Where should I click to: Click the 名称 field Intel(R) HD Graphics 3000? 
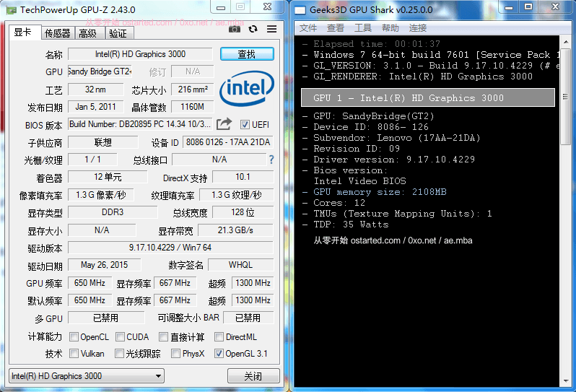click(x=140, y=54)
